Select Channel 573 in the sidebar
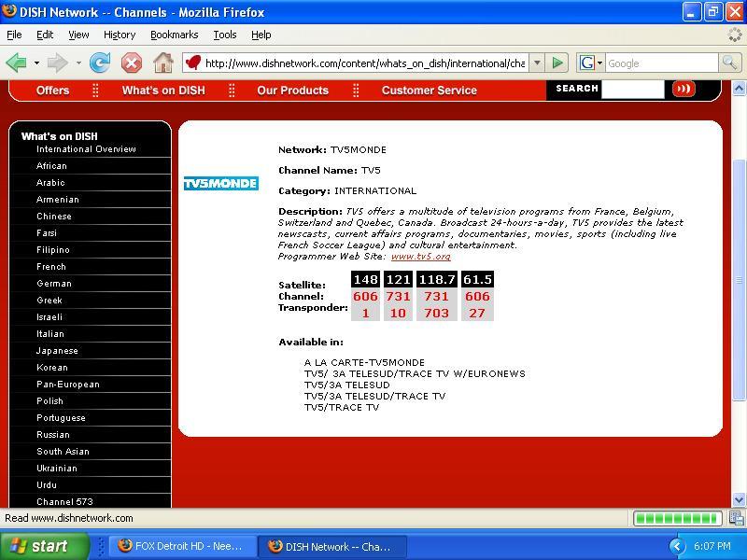The width and height of the screenshot is (747, 560). tap(64, 502)
